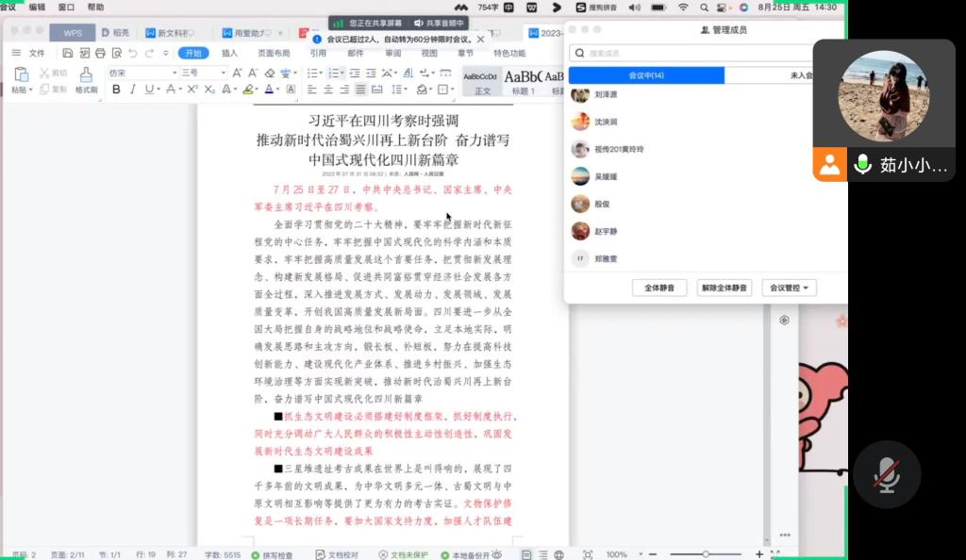The width and height of the screenshot is (966, 560).
Task: Apply Italic formatting
Action: pos(132,90)
